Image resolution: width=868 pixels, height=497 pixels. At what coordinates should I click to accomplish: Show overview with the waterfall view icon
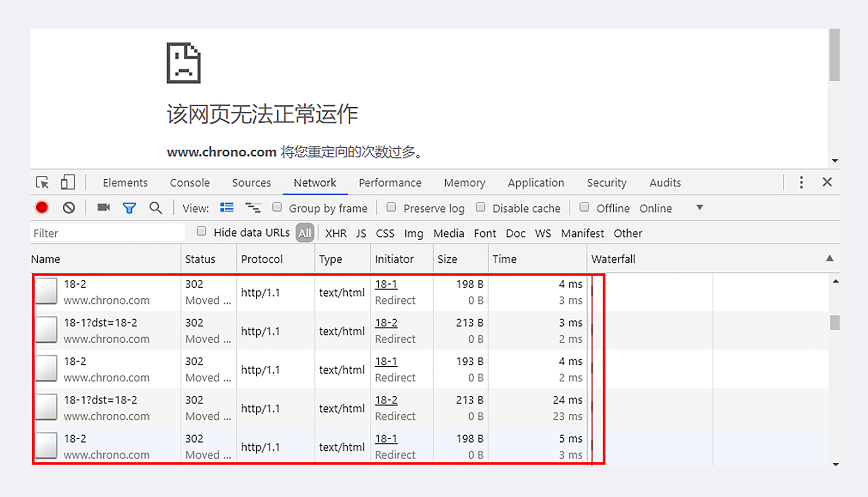click(x=253, y=207)
